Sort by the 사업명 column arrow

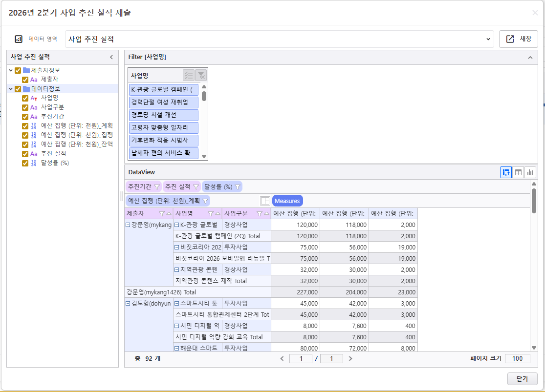(x=218, y=213)
